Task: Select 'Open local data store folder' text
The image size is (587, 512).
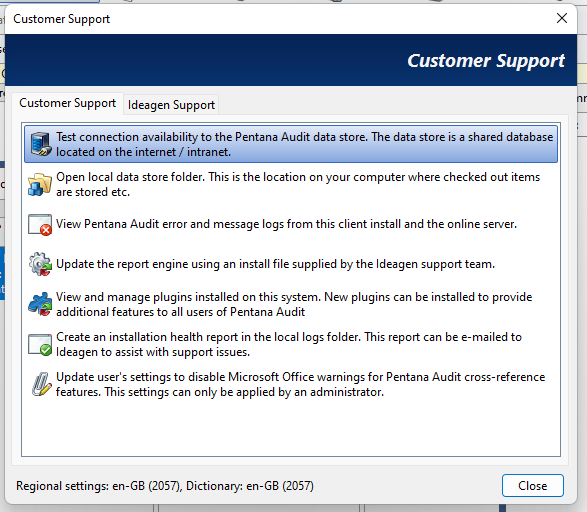Action: 130,177
